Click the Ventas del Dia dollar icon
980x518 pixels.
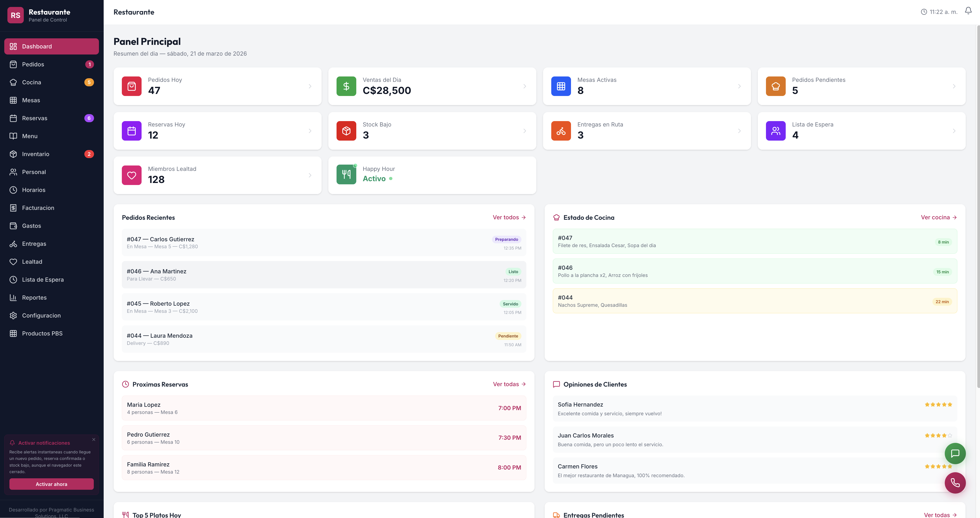346,86
